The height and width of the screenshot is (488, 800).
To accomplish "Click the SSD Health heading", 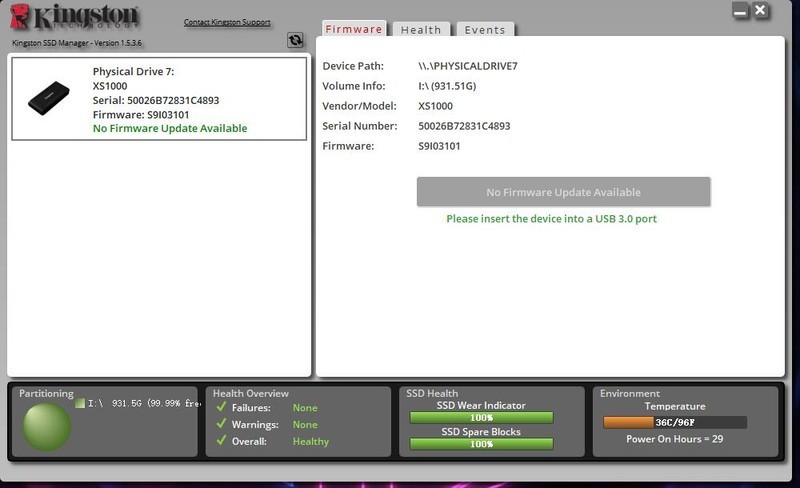I will point(432,393).
